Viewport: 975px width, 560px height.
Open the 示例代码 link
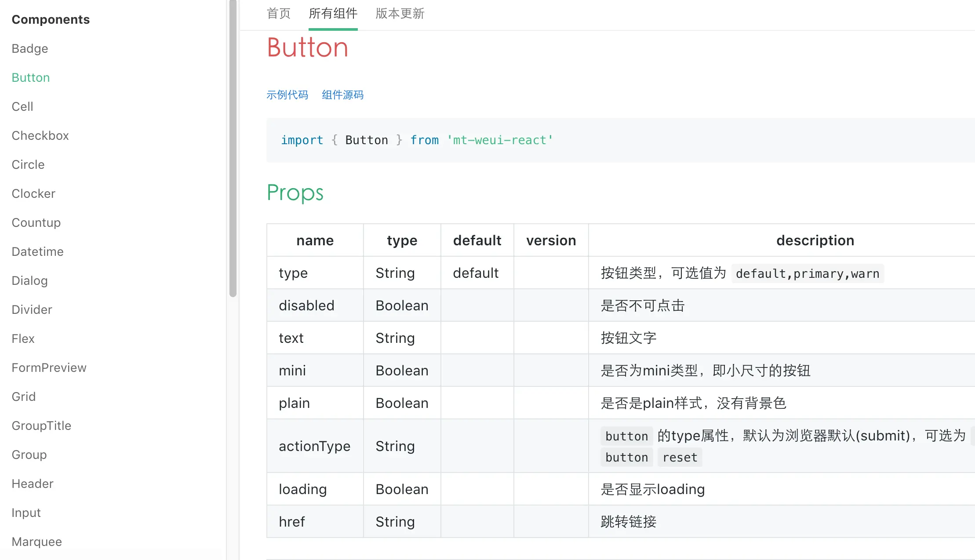point(287,95)
